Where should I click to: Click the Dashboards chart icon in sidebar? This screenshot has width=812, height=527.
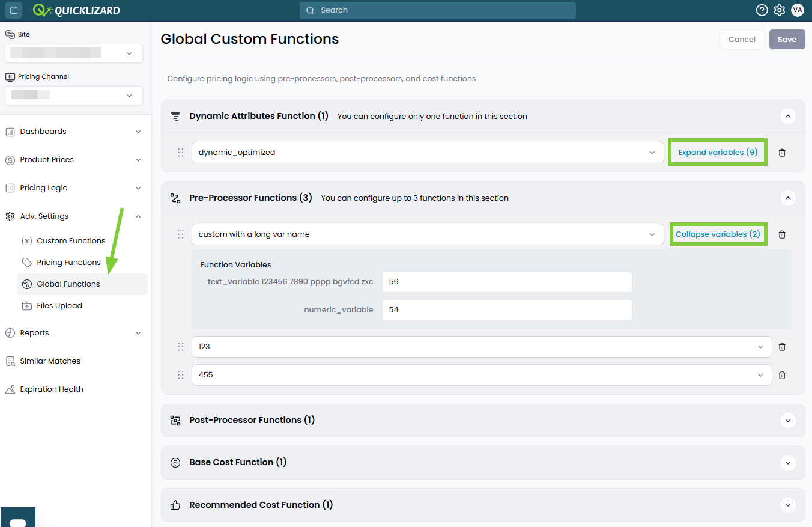tap(10, 132)
